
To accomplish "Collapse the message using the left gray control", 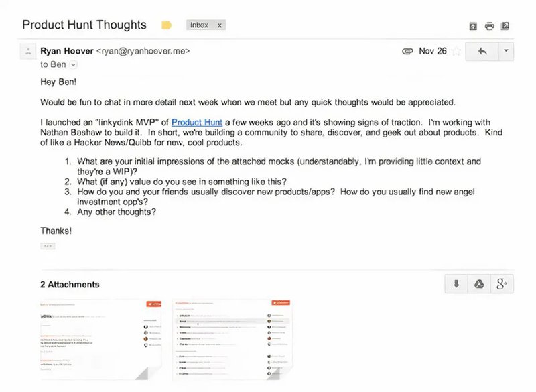I will [27, 50].
